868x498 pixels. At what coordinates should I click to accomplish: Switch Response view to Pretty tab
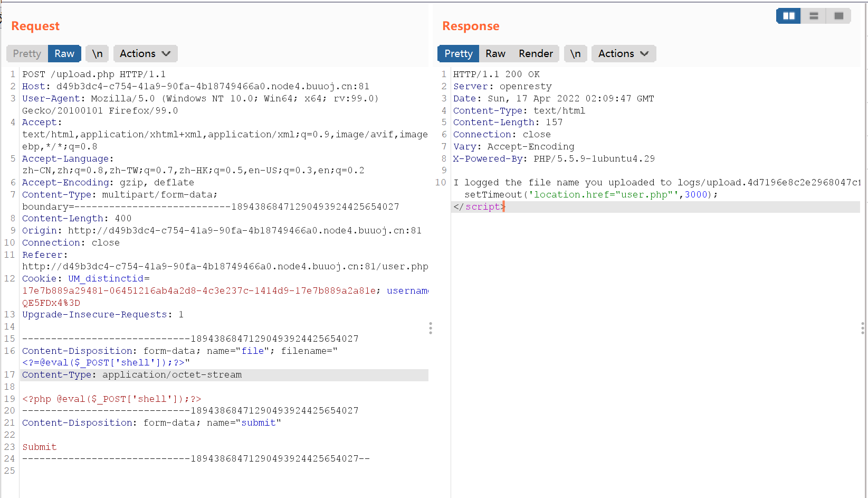pyautogui.click(x=459, y=53)
